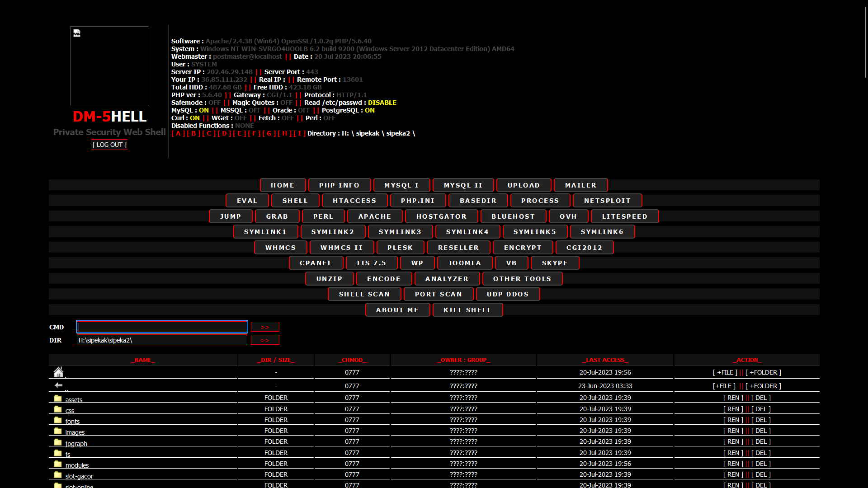Open the JUMP tool

click(x=231, y=216)
